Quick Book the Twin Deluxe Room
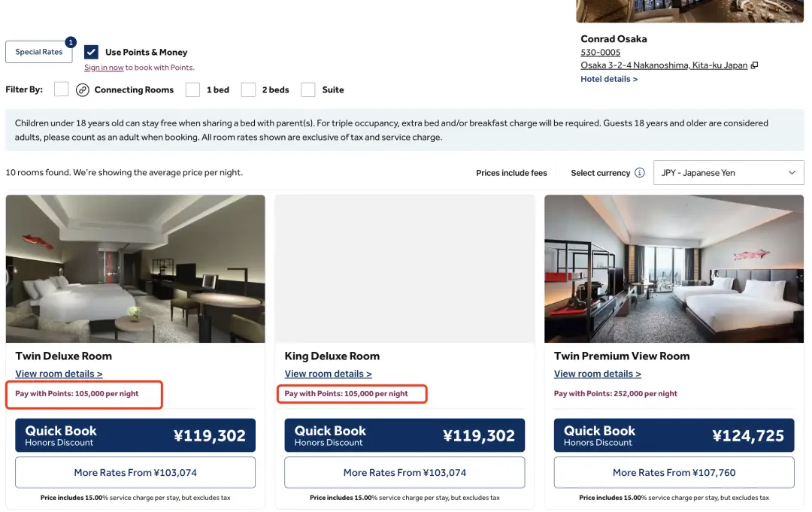Viewport: 812px width, 512px height. click(x=135, y=435)
